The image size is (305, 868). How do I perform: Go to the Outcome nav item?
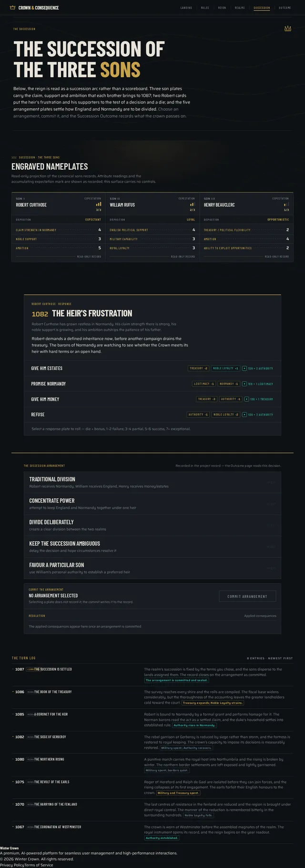(285, 8)
